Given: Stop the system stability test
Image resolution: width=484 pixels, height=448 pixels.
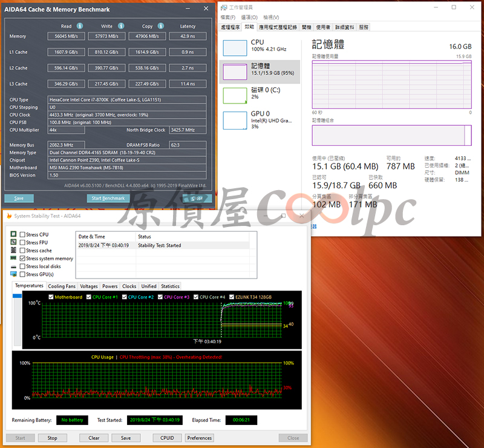Looking at the screenshot, I should [53, 438].
